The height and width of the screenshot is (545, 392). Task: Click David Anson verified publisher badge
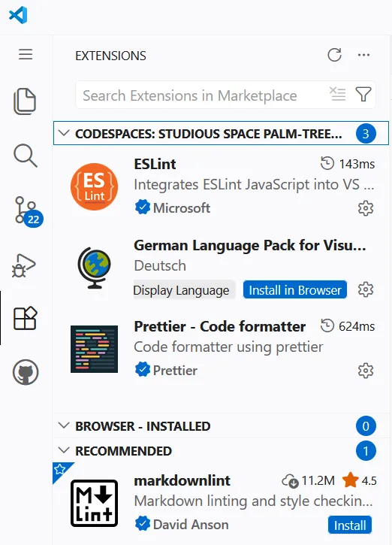(x=143, y=524)
